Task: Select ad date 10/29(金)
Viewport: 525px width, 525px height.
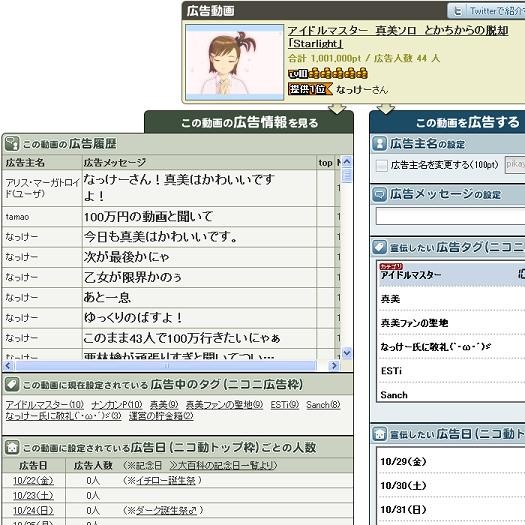Action: point(452,461)
